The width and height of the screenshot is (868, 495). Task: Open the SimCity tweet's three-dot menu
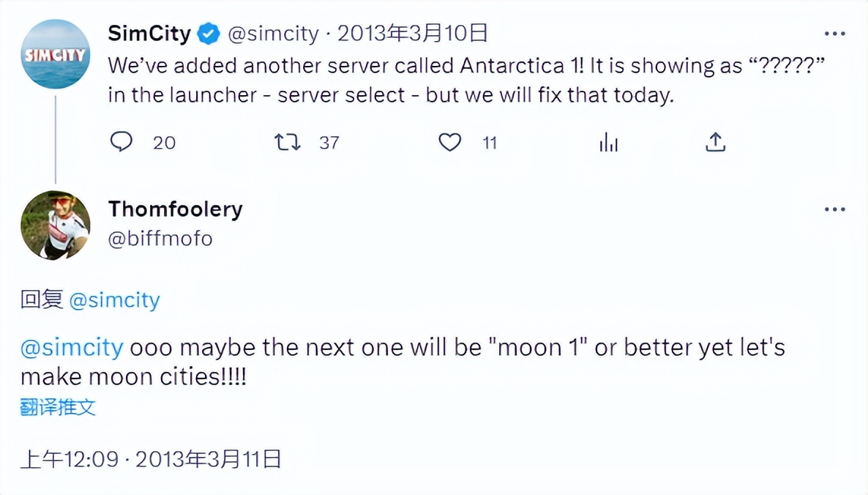point(834,34)
